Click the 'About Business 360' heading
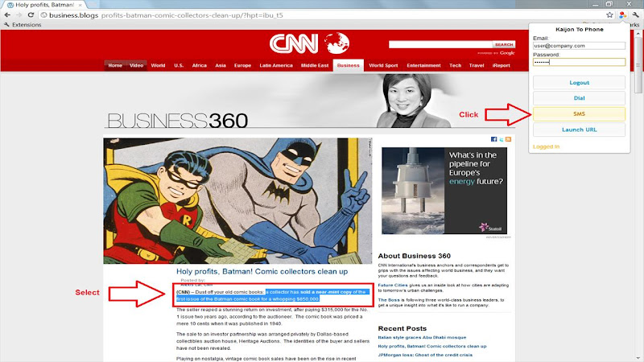The image size is (644, 362). [x=414, y=256]
